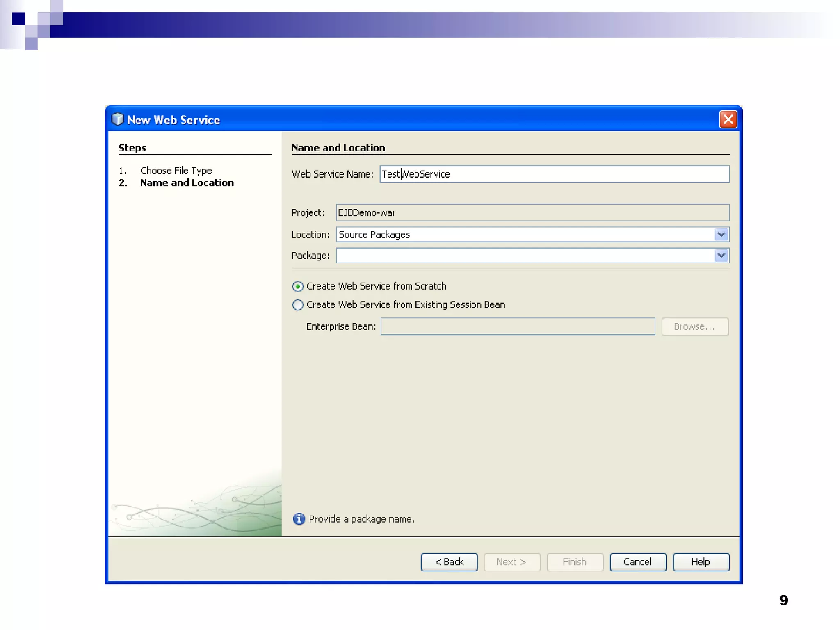Open the Location dropdown arrow
The image size is (840, 630).
(x=721, y=234)
